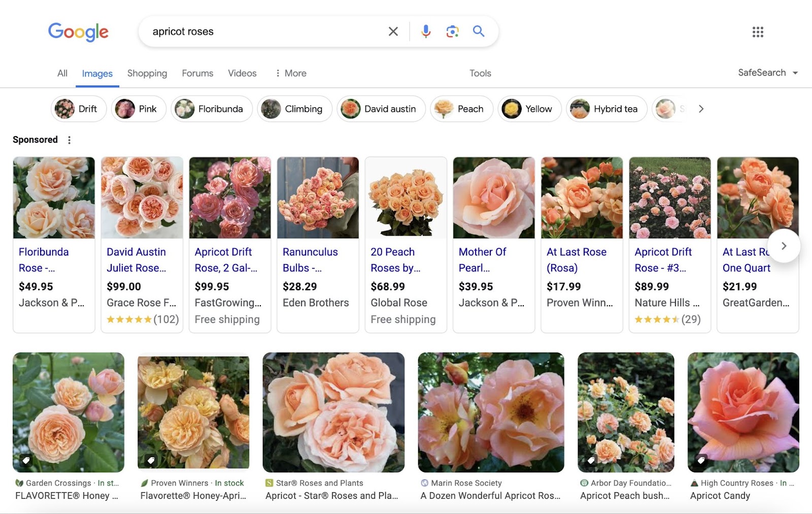
Task: Click the product tag on the Flavorette thumbnail
Action: [x=151, y=461]
